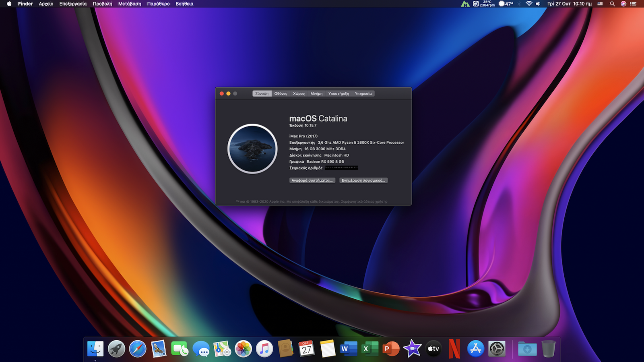Open Notes app in the dock

tap(328, 349)
